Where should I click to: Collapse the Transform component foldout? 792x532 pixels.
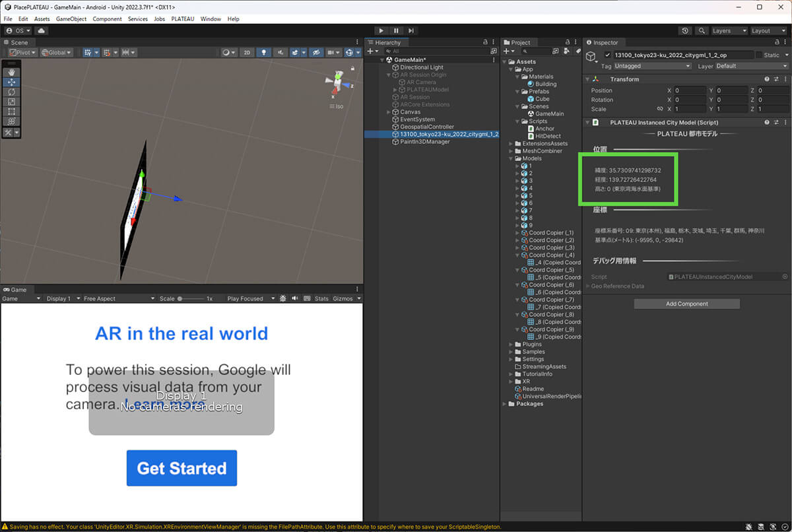tap(587, 79)
